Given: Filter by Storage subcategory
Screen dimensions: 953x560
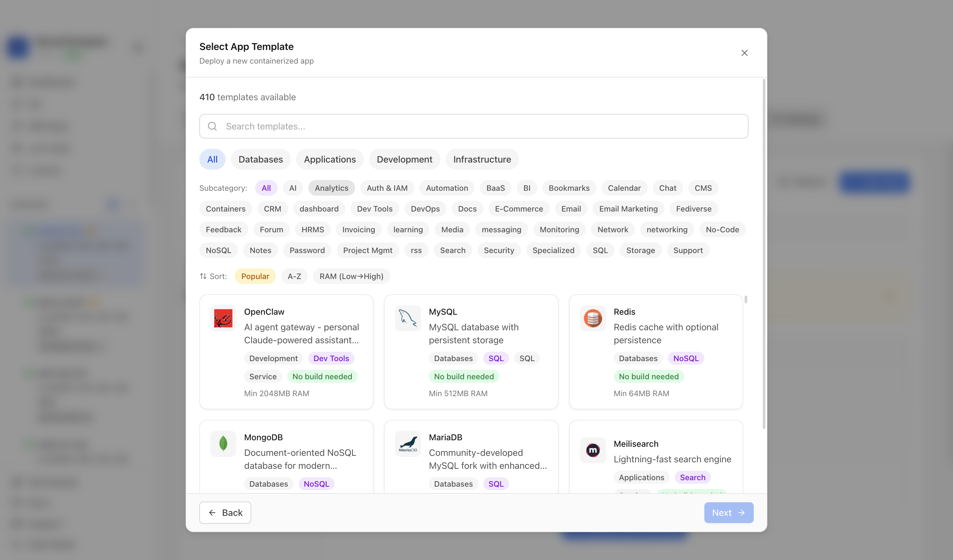Looking at the screenshot, I should [640, 250].
